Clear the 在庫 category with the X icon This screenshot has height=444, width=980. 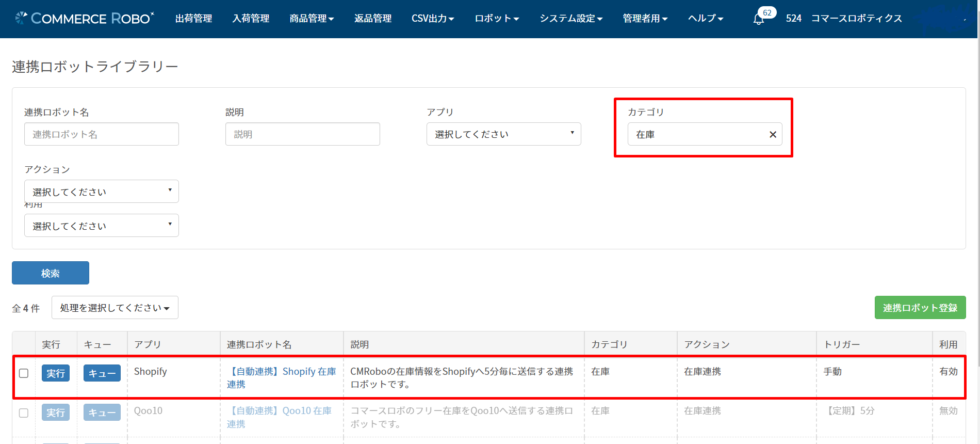773,135
